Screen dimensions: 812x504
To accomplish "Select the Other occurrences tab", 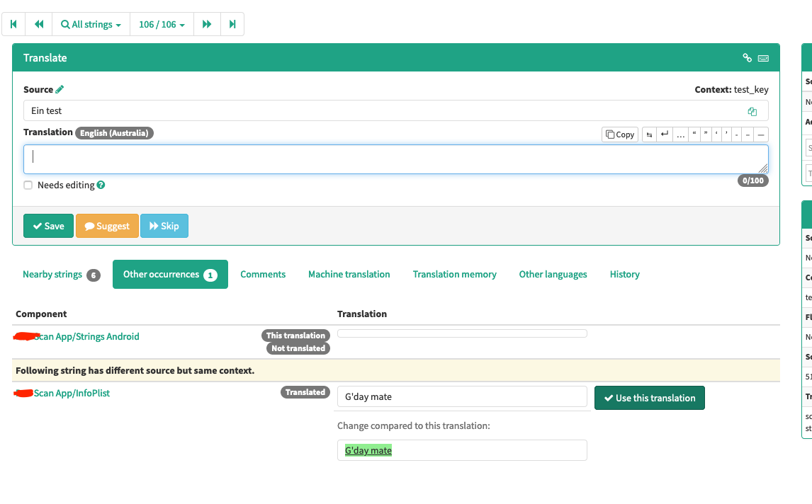I will pyautogui.click(x=170, y=274).
